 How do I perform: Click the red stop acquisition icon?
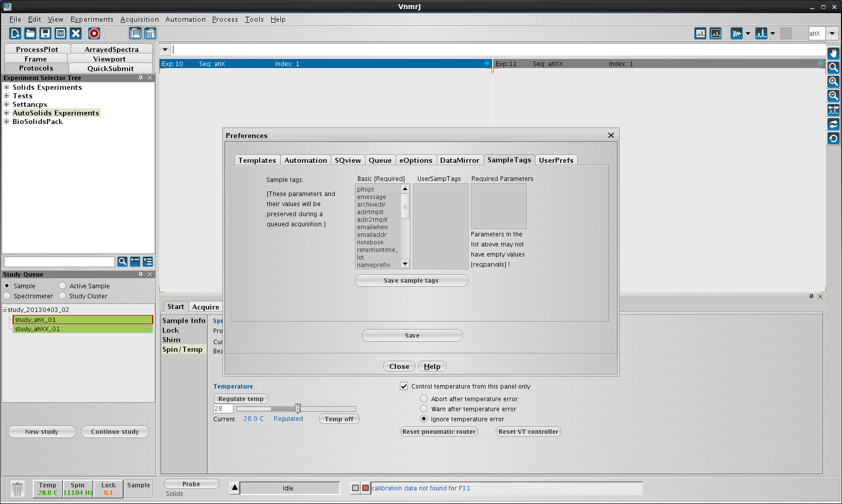point(94,33)
